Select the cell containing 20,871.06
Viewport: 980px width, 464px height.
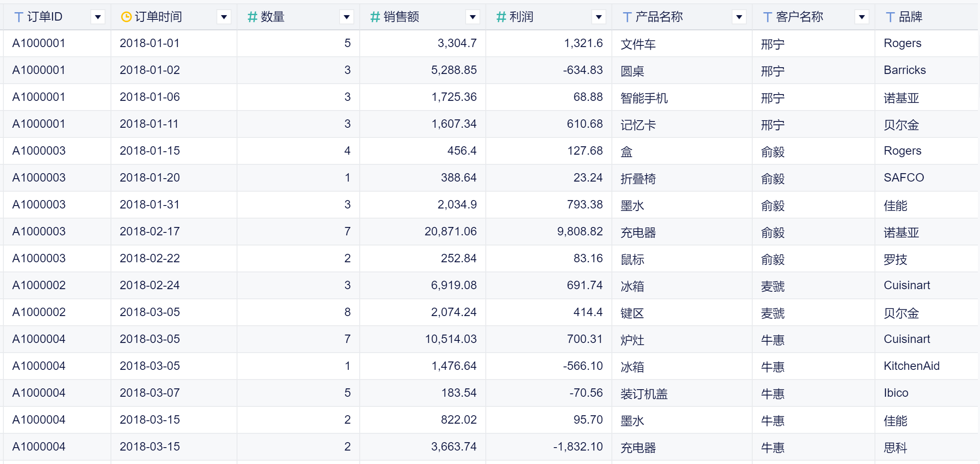(450, 232)
